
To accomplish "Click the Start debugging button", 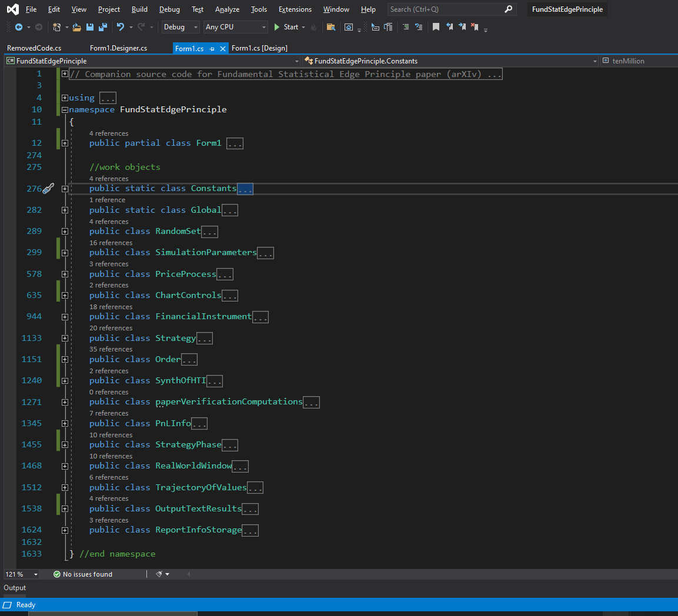I will point(286,27).
